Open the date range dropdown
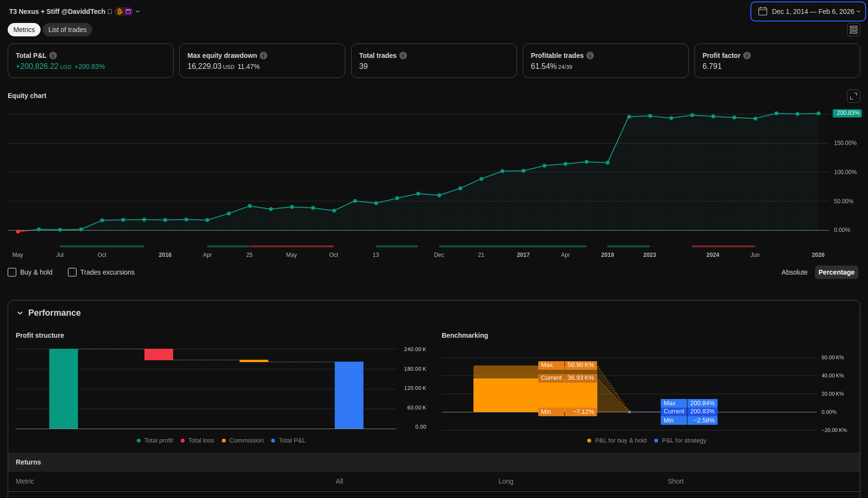The image size is (868, 498). click(x=808, y=11)
